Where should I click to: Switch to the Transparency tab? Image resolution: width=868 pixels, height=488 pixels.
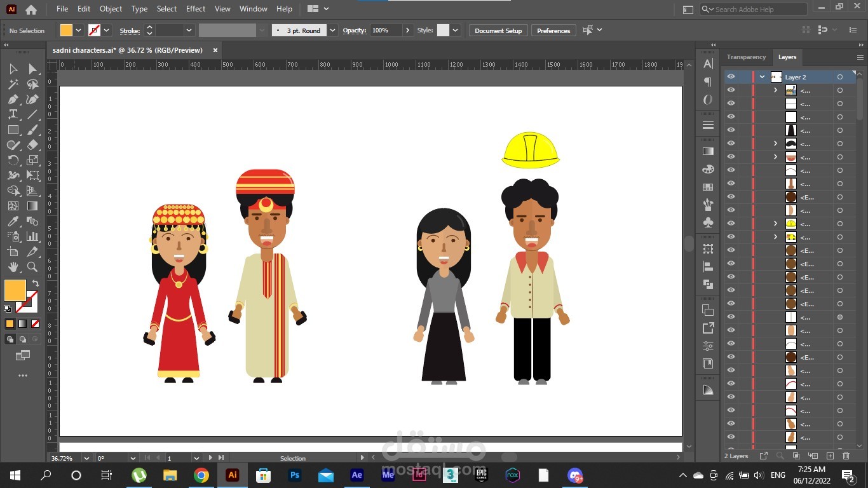746,57
